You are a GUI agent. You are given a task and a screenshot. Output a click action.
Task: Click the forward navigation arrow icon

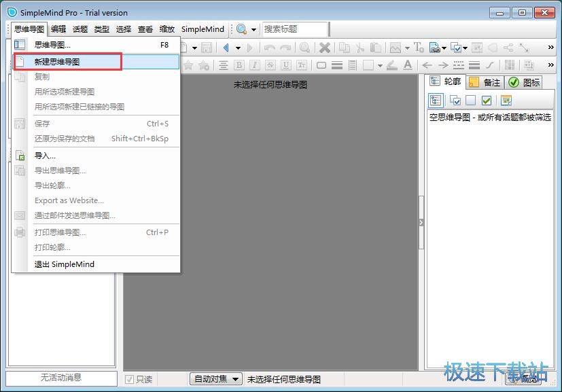point(250,48)
